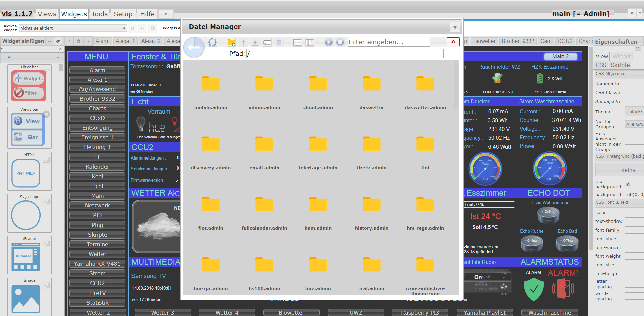Click the stop icon in Datei Manager
This screenshot has width=644, height=316.
coord(340,42)
